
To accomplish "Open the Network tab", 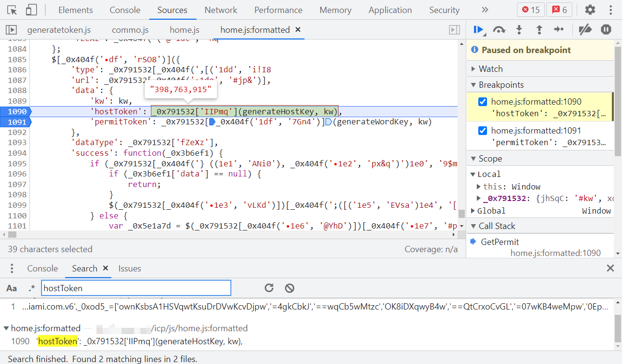I will click(x=221, y=10).
